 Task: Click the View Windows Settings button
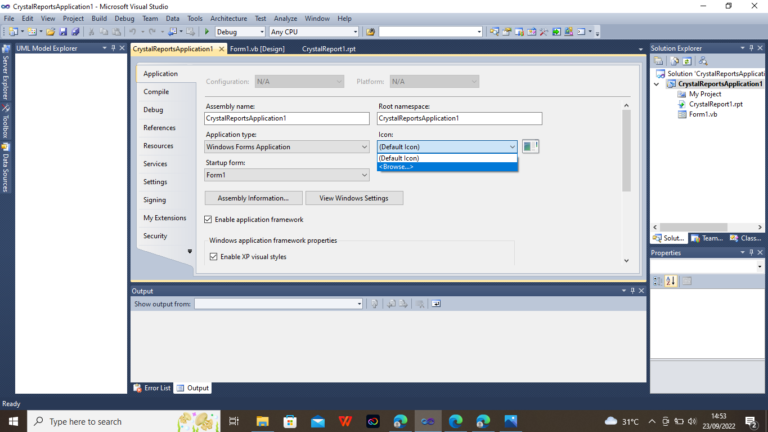354,198
